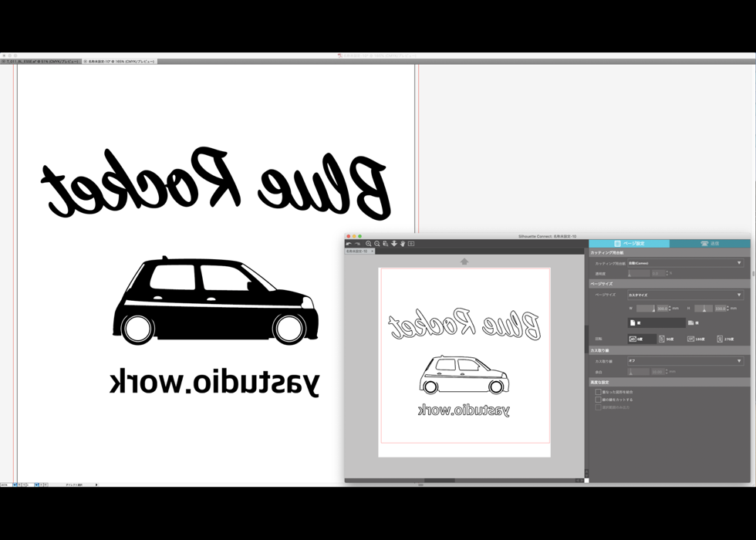Click the zoom in magnifier icon

point(369,244)
